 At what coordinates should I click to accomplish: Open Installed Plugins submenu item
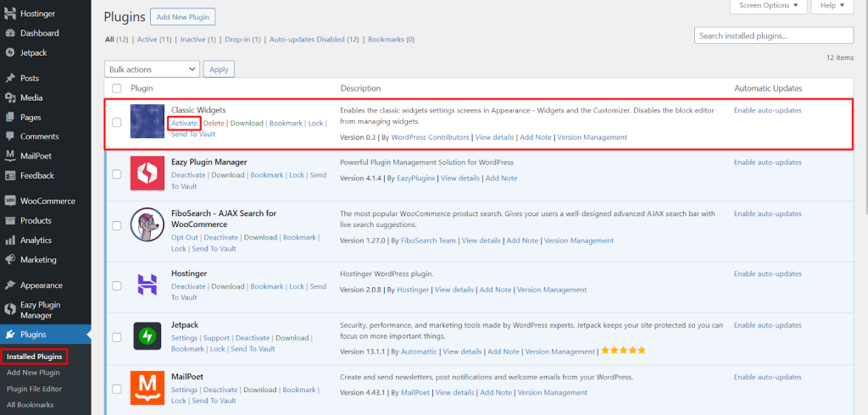(x=34, y=357)
